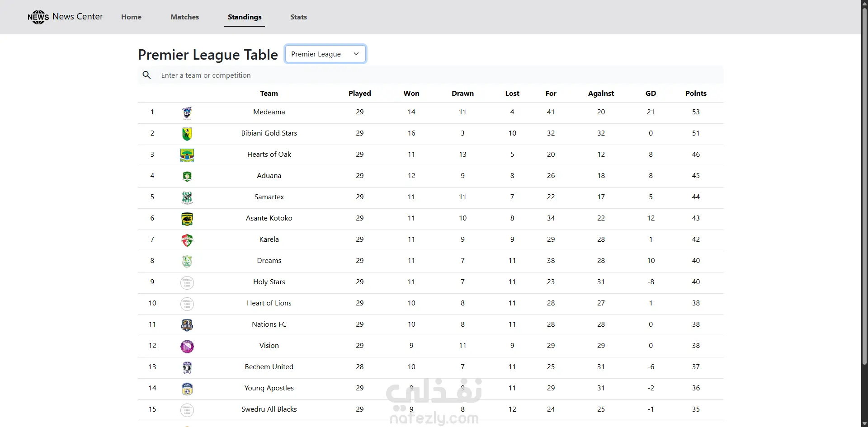The image size is (868, 427).
Task: Open the Premier League competition dropdown
Action: tap(325, 54)
